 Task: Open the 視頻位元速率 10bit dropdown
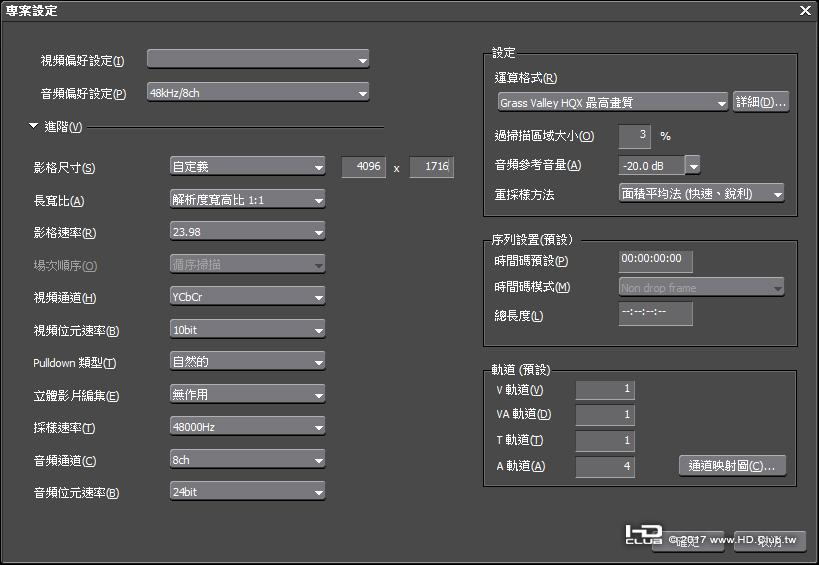click(248, 329)
